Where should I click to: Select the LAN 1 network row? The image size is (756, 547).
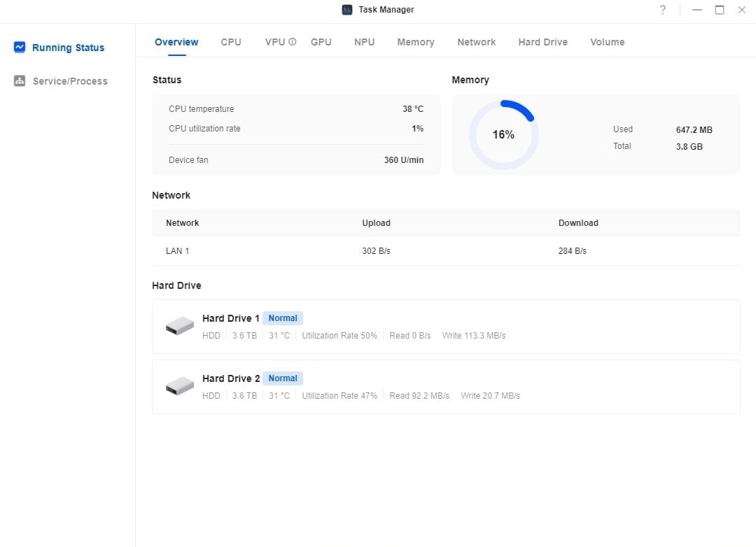tap(446, 251)
